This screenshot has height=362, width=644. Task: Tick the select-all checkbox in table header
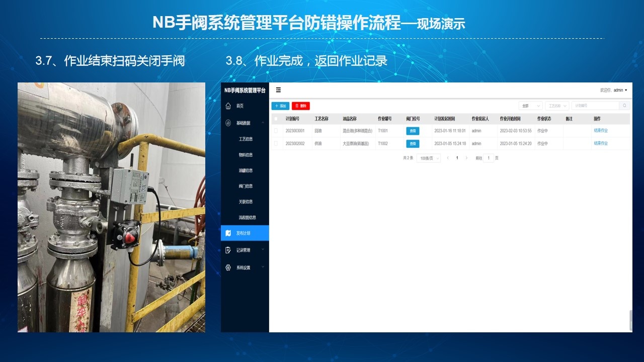coord(275,119)
